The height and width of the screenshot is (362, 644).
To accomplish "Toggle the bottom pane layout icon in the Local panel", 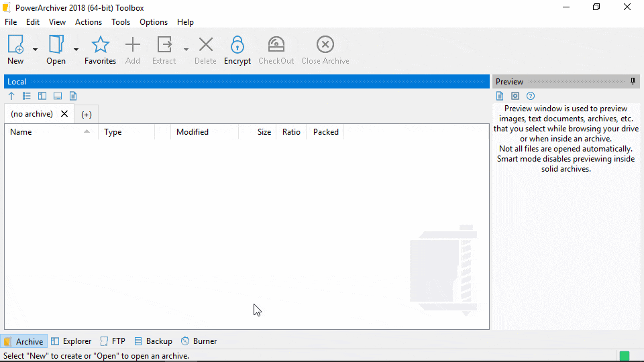I will click(x=58, y=96).
